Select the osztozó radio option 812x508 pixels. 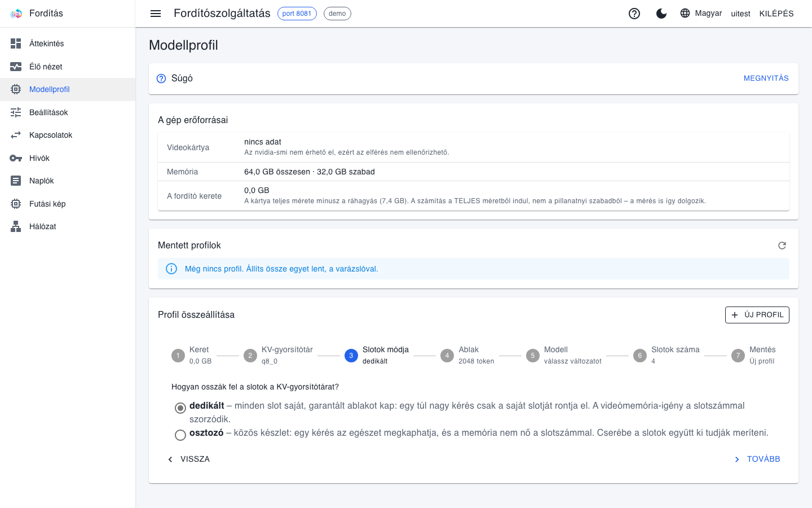(180, 435)
